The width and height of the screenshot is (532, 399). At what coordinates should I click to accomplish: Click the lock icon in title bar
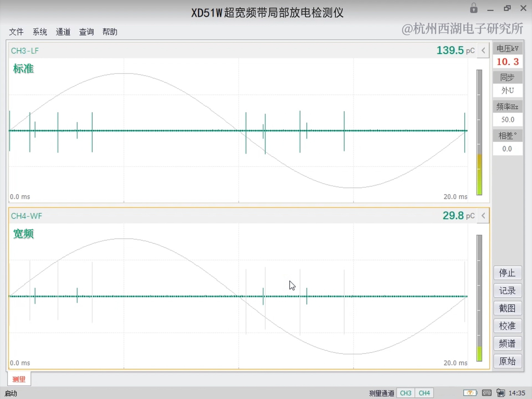point(474,8)
